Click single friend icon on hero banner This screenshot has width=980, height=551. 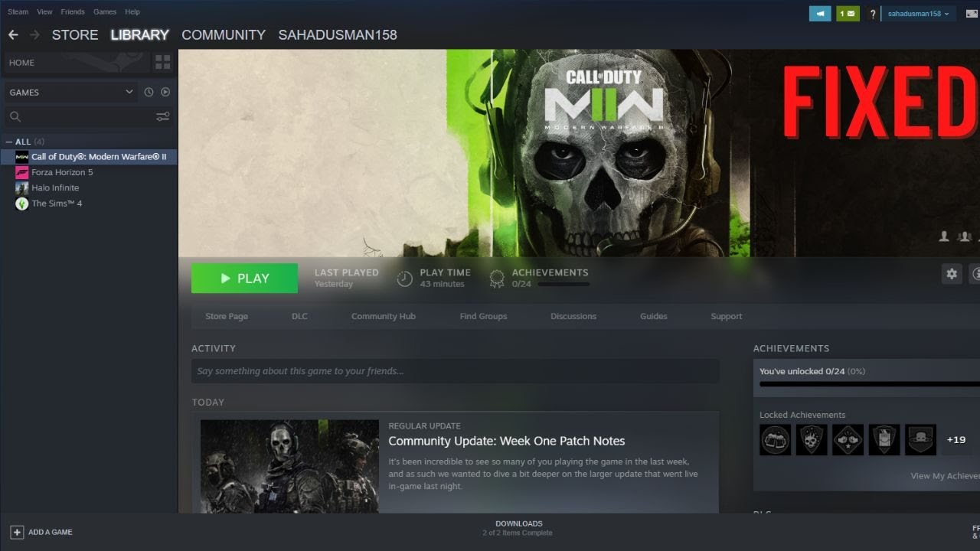coord(944,236)
